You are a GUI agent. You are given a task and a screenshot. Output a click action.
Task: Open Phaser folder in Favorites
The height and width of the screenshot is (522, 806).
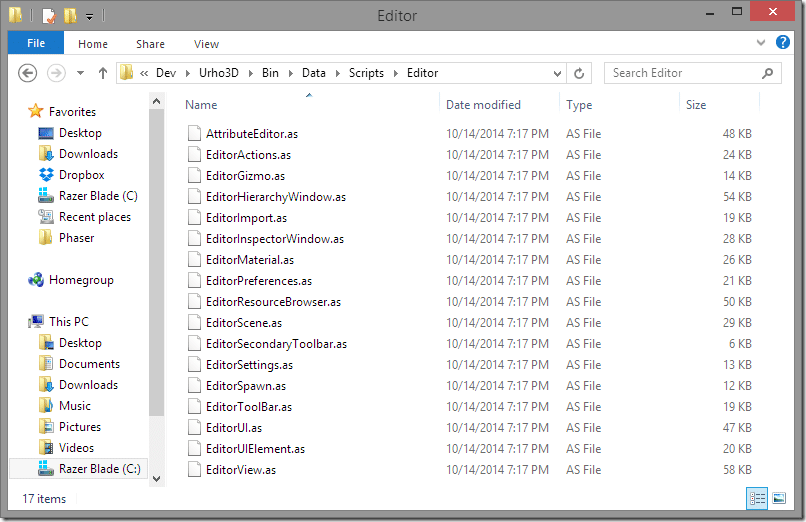tap(76, 238)
